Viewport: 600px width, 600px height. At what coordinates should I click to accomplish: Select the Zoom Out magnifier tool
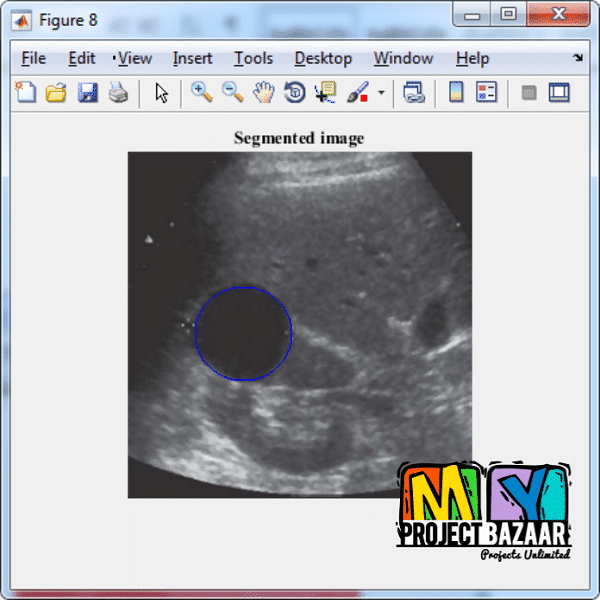pos(233,93)
